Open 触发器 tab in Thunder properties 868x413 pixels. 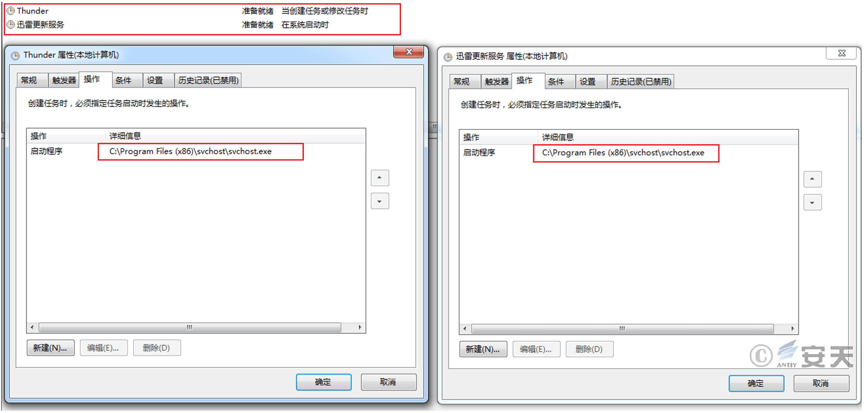64,80
